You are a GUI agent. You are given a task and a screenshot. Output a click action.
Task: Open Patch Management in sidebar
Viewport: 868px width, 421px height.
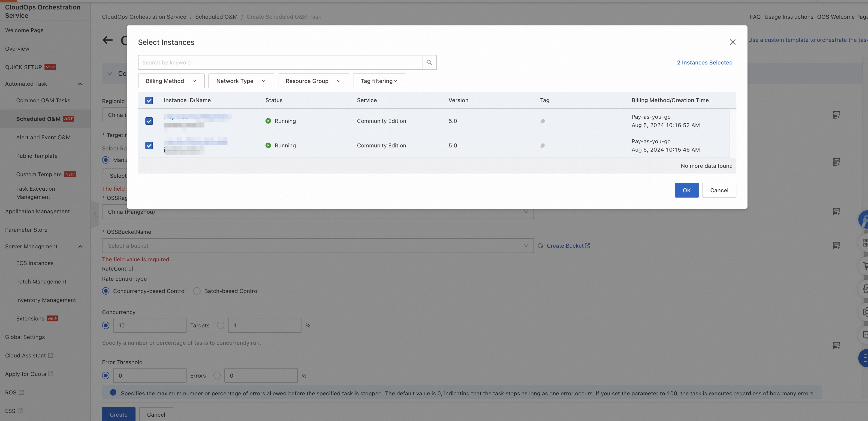click(41, 282)
